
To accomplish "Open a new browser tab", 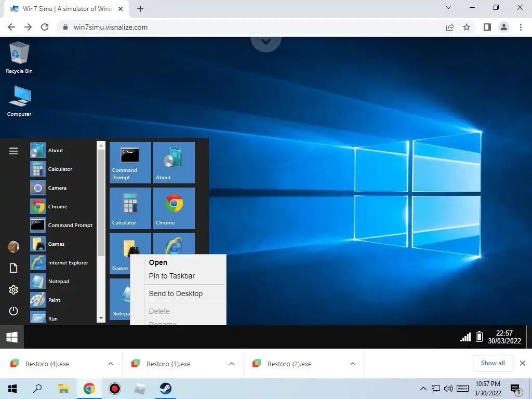I will coord(140,9).
